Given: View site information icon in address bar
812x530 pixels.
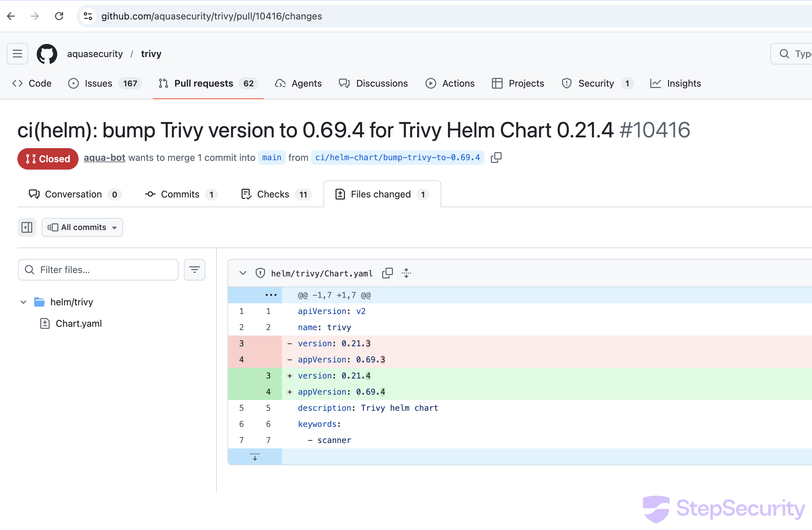Looking at the screenshot, I should 88,16.
